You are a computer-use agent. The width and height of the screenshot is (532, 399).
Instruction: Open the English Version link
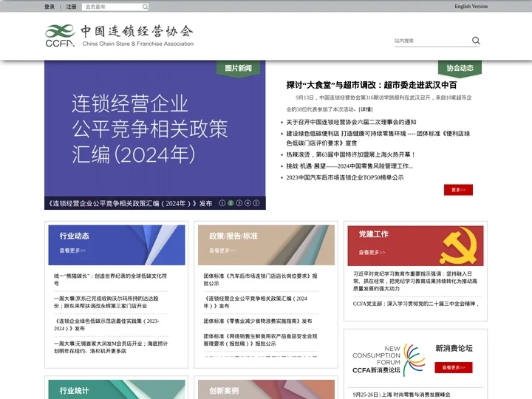471,7
